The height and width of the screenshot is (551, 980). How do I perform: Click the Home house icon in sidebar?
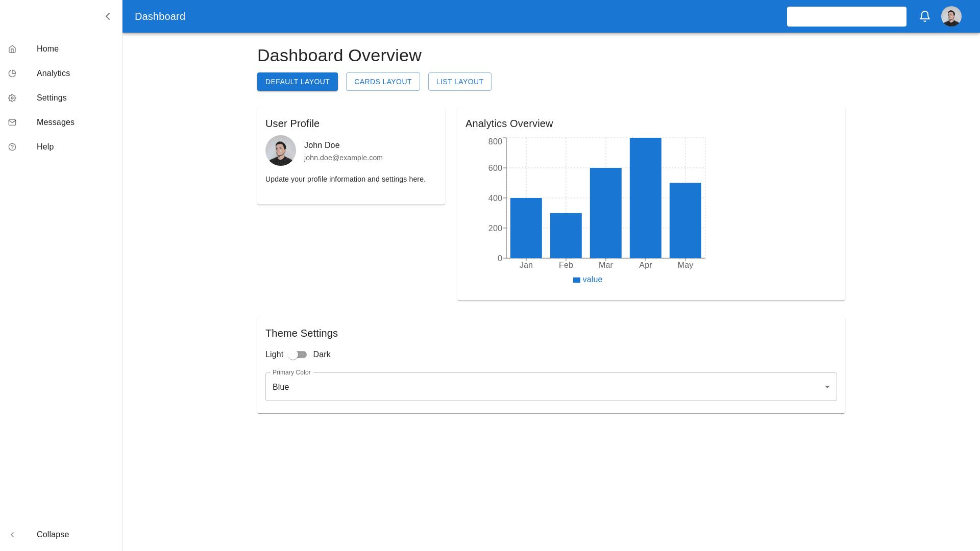pos(12,49)
